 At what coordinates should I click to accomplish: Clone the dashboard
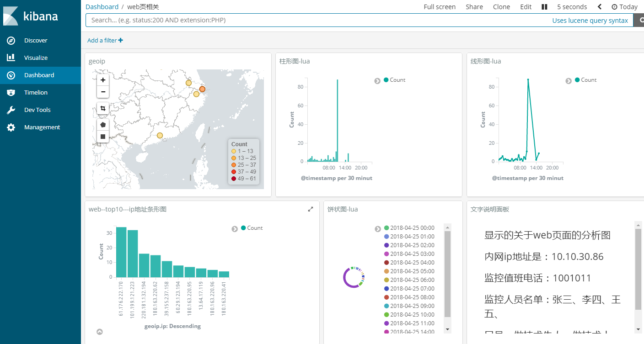tap(501, 7)
